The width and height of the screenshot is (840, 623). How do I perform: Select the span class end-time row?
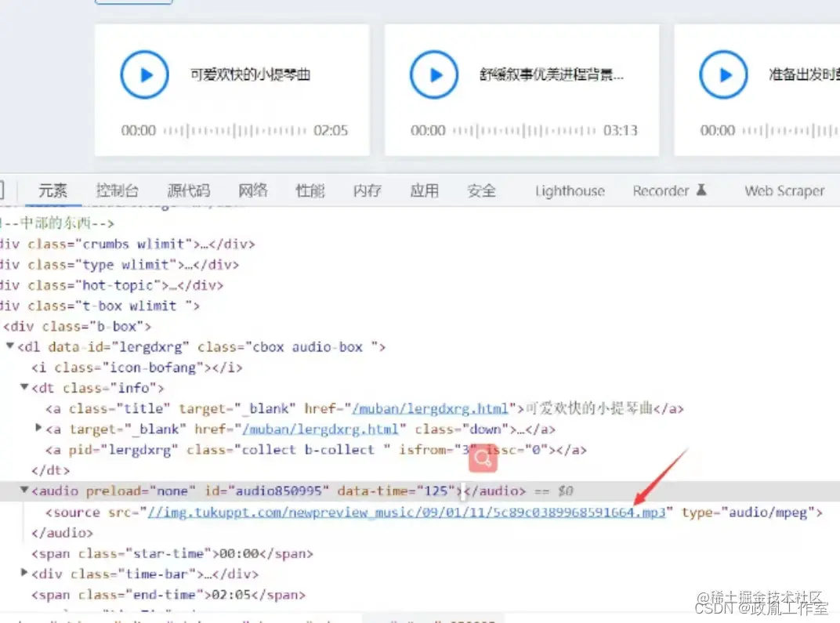[168, 595]
